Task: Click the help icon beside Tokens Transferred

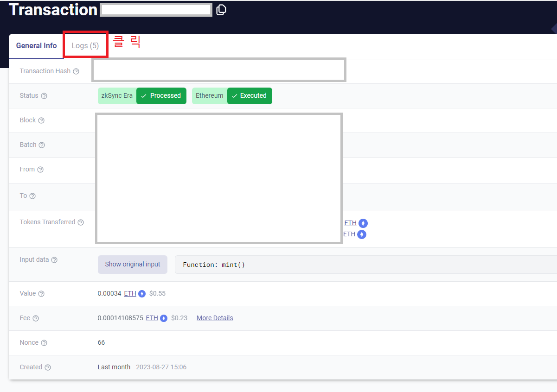Action: point(81,222)
